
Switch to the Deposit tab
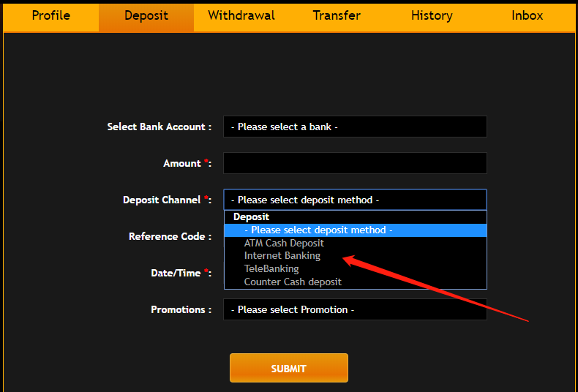[146, 16]
